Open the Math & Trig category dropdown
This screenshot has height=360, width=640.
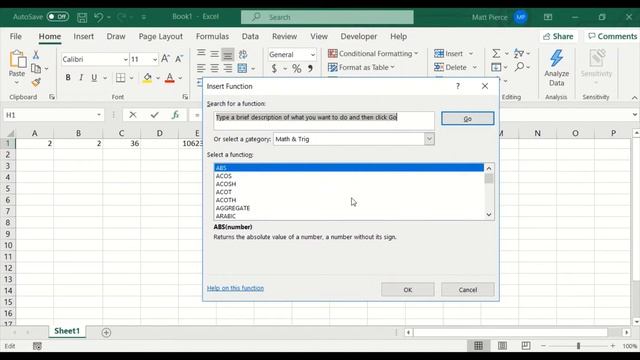click(429, 139)
